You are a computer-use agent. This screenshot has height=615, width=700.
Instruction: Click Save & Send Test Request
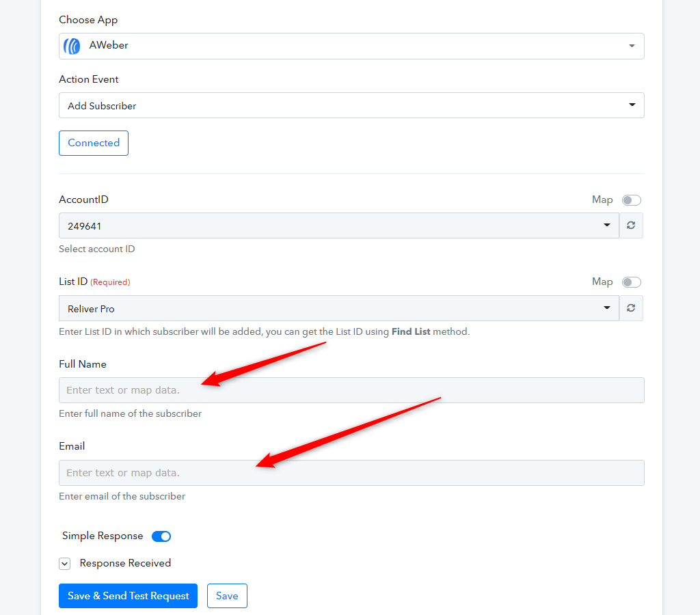pos(128,596)
